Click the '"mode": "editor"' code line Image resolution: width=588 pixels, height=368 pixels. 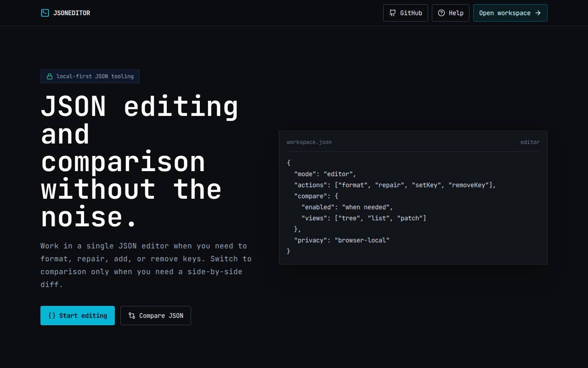[x=325, y=174]
